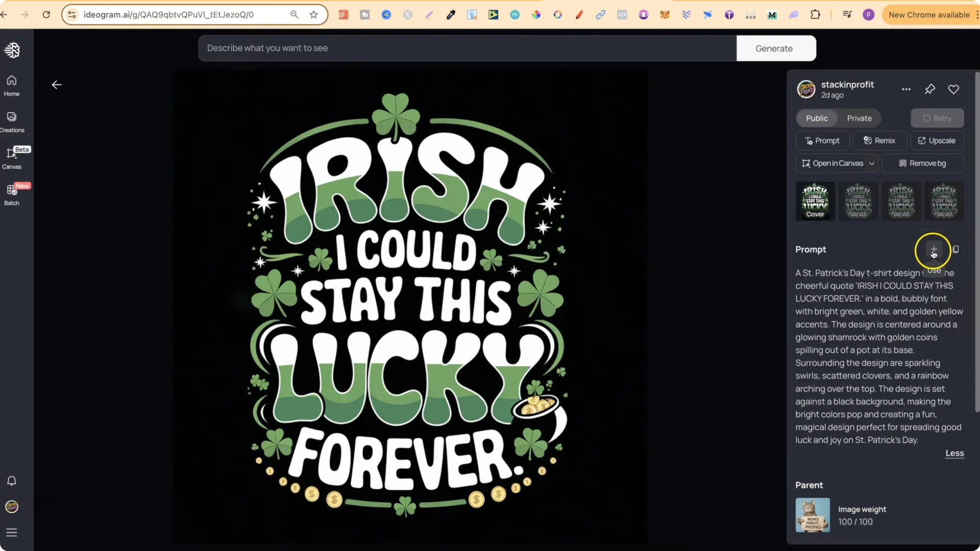The height and width of the screenshot is (551, 980).
Task: Select Public visibility
Action: coord(816,118)
